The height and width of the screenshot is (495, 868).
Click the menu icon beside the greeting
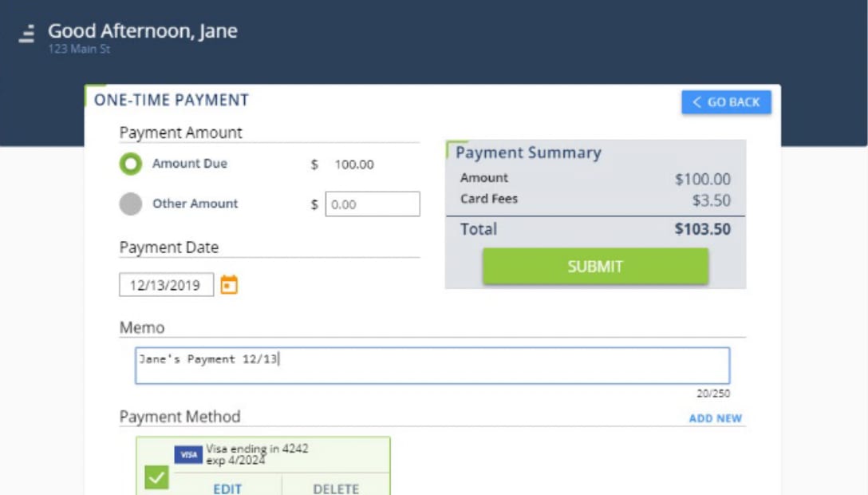point(26,34)
